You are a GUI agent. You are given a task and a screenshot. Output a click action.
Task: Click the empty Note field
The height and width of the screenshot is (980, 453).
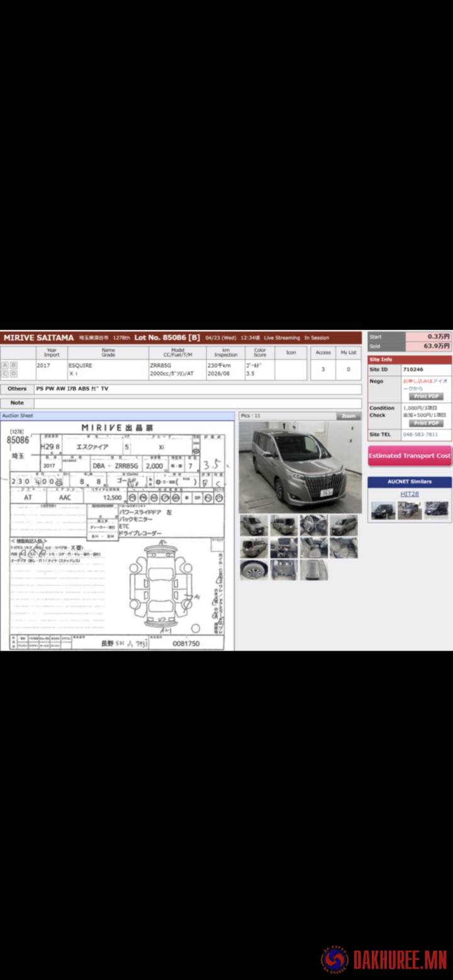[x=198, y=403]
